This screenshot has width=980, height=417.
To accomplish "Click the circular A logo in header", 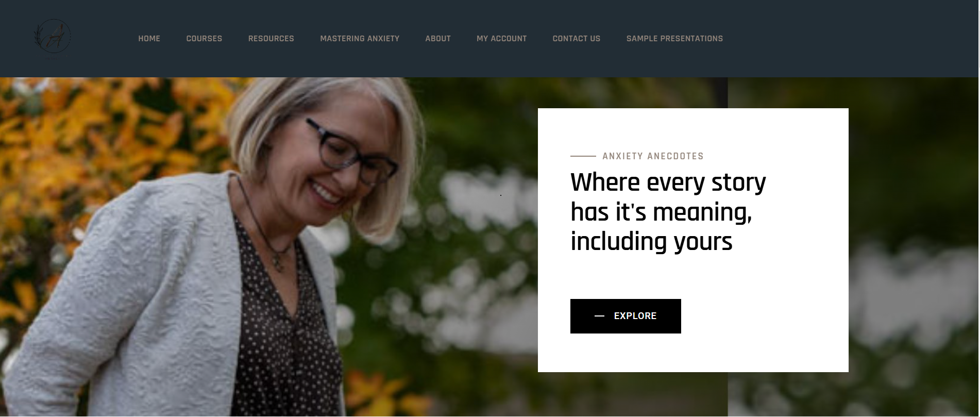I will 53,37.
